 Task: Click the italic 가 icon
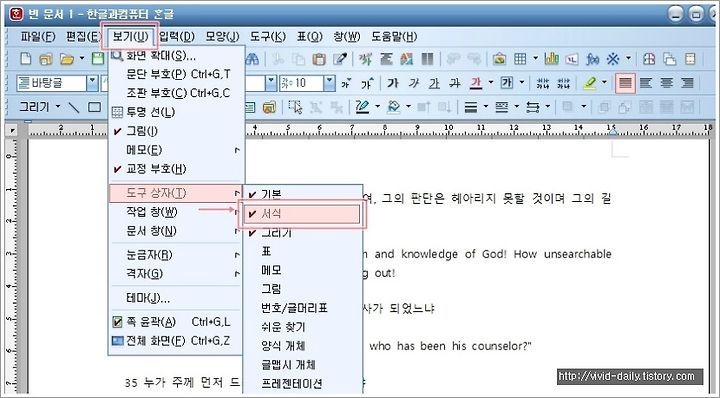(414, 83)
